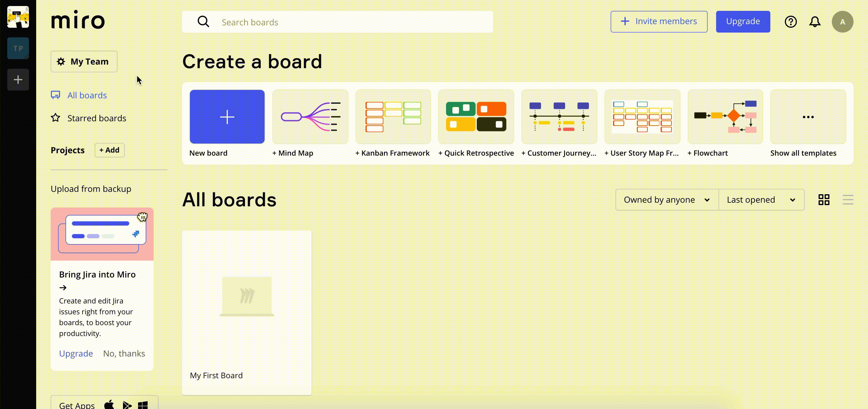This screenshot has width=868, height=409.
Task: Select the Kanban Framework template
Action: [392, 117]
